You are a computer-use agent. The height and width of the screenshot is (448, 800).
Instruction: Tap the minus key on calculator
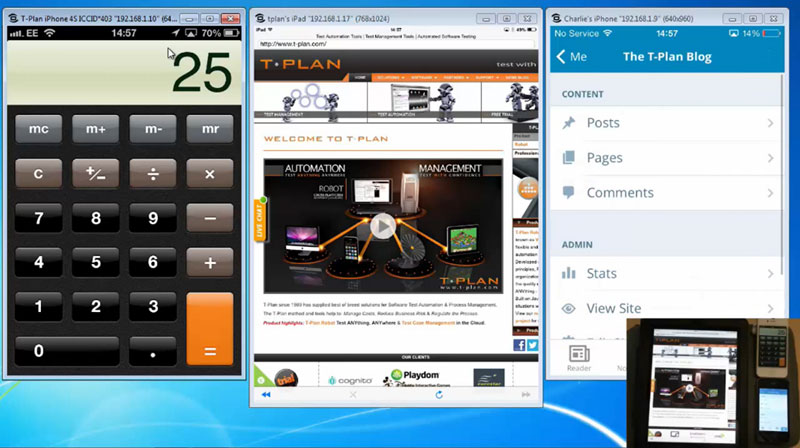click(210, 218)
